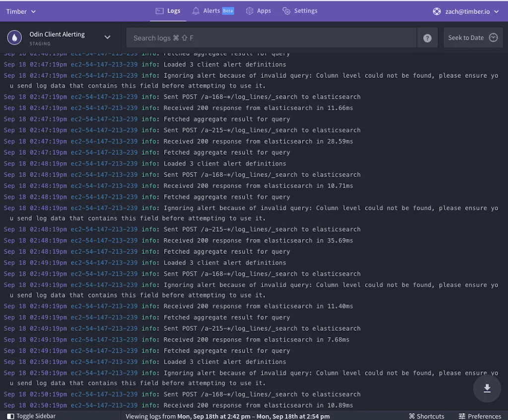Image resolution: width=508 pixels, height=420 pixels.
Task: Open the Apps tab
Action: click(258, 10)
